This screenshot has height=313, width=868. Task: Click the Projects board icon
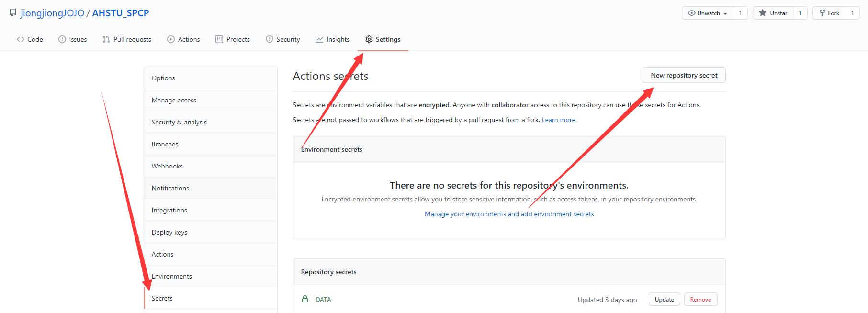point(219,39)
